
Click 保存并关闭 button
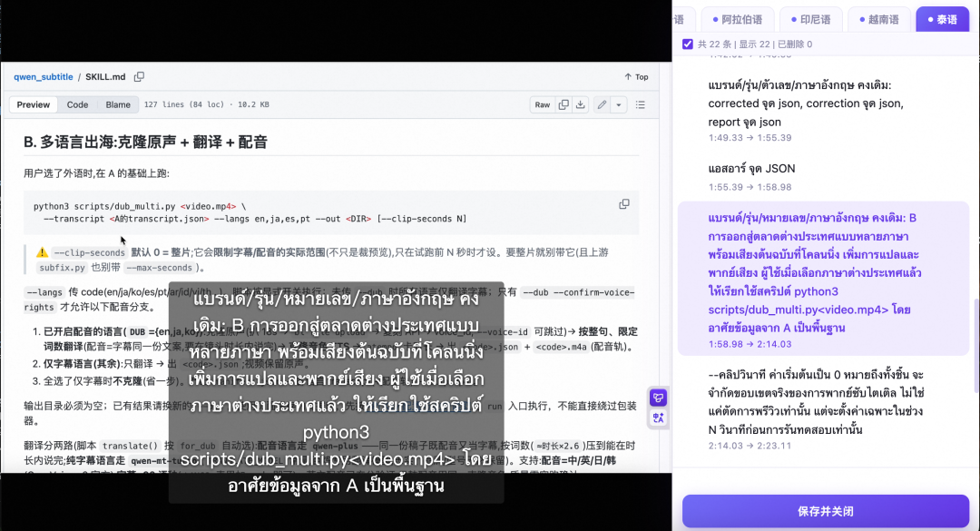tap(826, 511)
